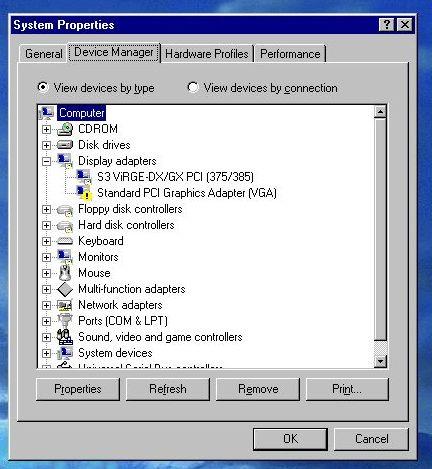Expand the Network adapters node
Viewport: 432px width, 469px height.
tap(46, 305)
